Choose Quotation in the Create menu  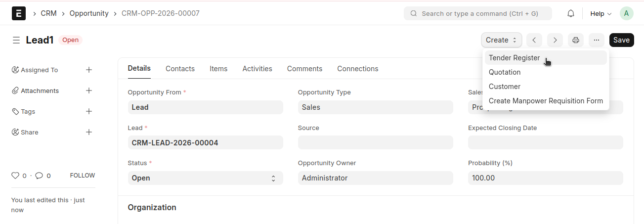click(x=505, y=72)
